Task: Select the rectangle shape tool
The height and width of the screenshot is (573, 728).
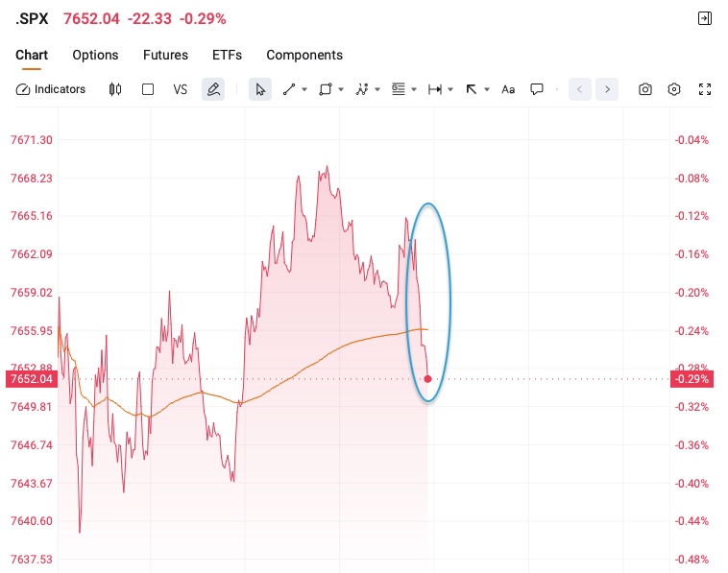Action: click(326, 89)
